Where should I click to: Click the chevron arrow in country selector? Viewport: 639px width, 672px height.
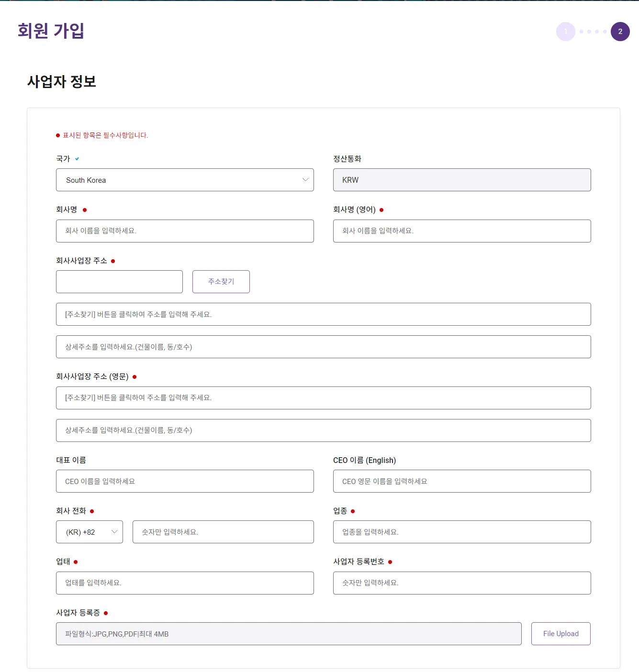(305, 180)
